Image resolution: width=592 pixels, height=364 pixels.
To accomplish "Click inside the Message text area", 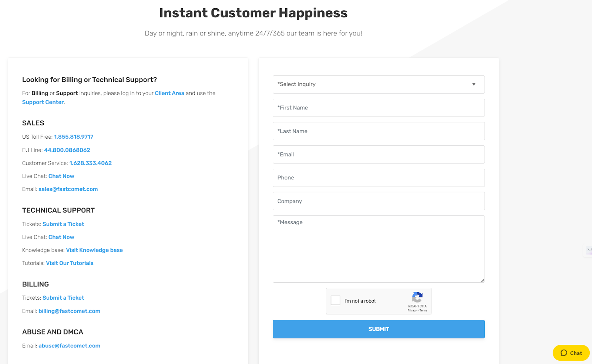I will click(379, 249).
